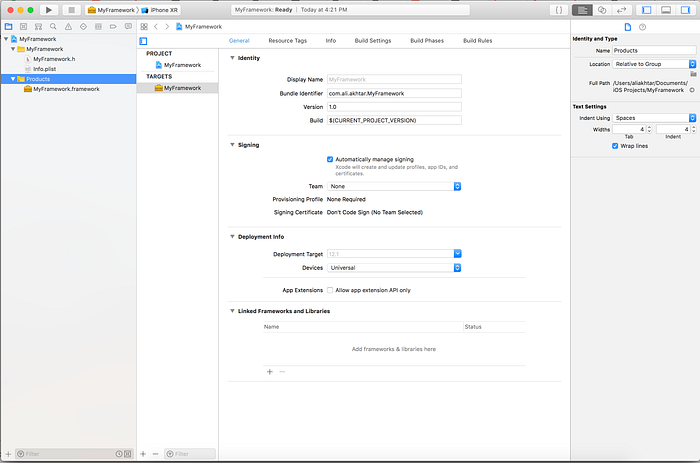Choose the folder location icon in inspector
Screen dimensions: 700x463
tap(693, 74)
